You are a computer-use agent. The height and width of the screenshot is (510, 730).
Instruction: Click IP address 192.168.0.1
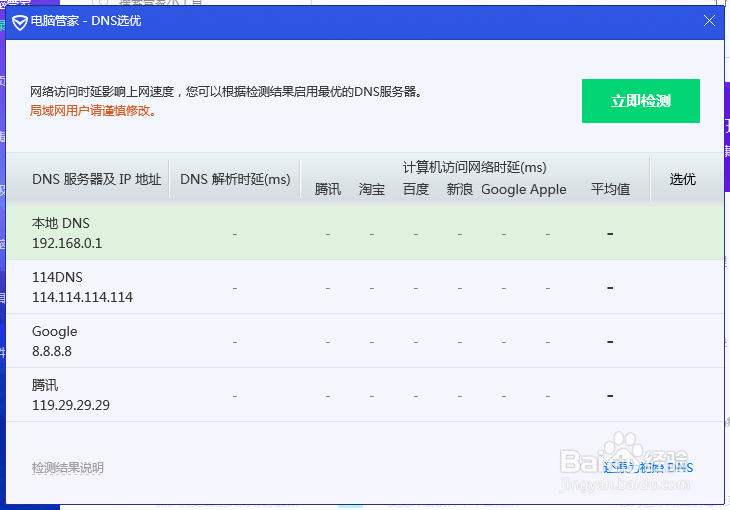[x=67, y=244]
